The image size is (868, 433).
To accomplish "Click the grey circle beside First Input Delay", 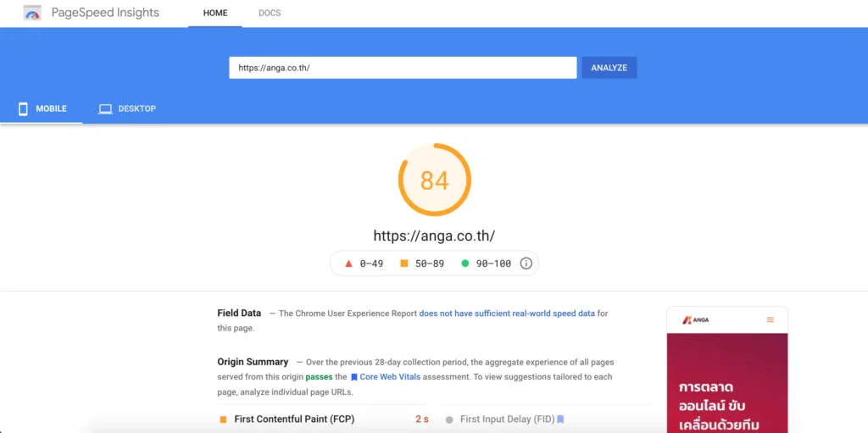I will coord(449,419).
